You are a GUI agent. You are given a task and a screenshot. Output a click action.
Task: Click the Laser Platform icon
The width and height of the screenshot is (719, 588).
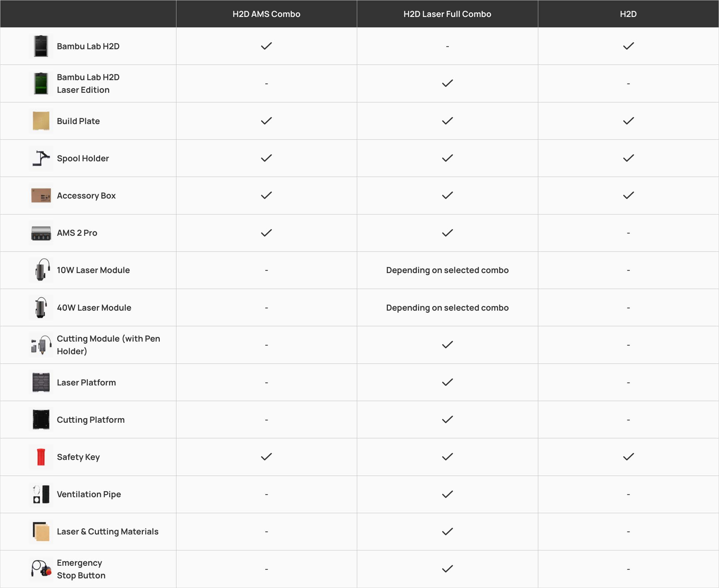tap(41, 382)
